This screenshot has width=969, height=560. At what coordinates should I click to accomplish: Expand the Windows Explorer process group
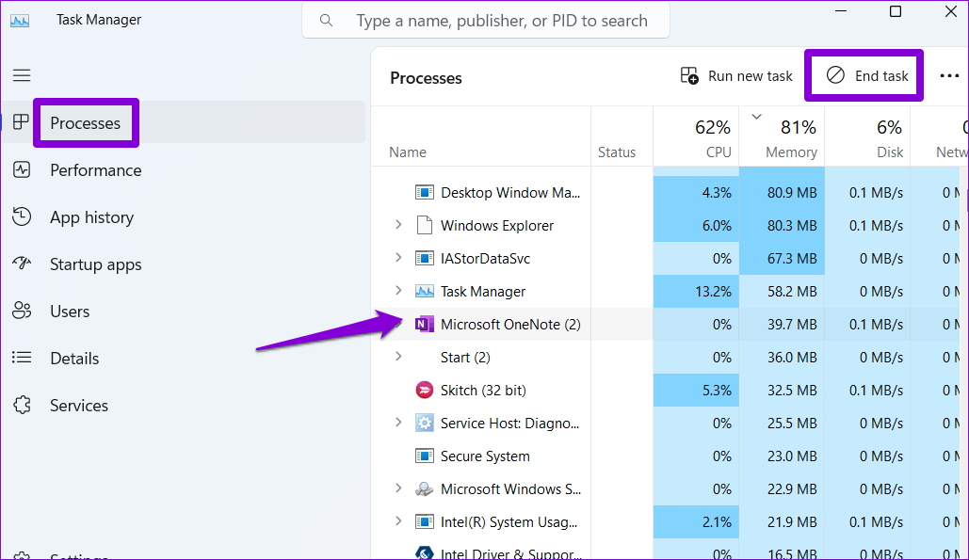coord(398,225)
